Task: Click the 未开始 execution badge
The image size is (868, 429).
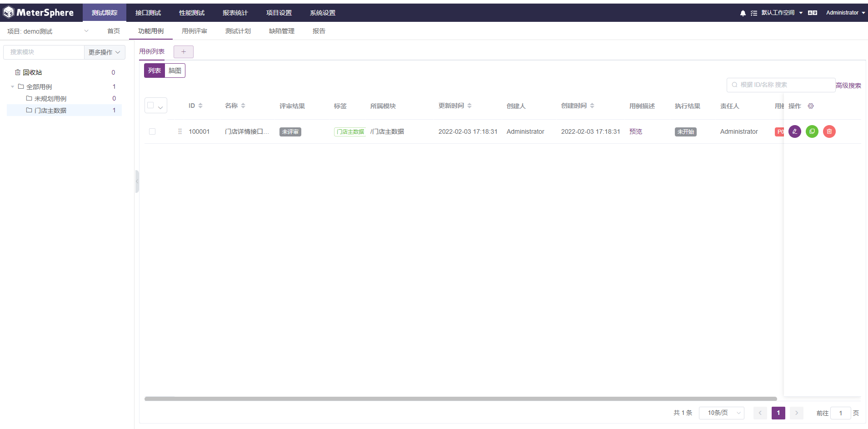Action: [x=686, y=131]
